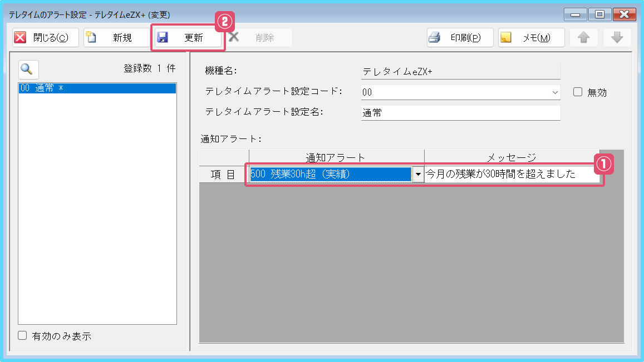This screenshot has height=362, width=644.
Task: Click the up arrow navigation button
Action: pos(583,38)
